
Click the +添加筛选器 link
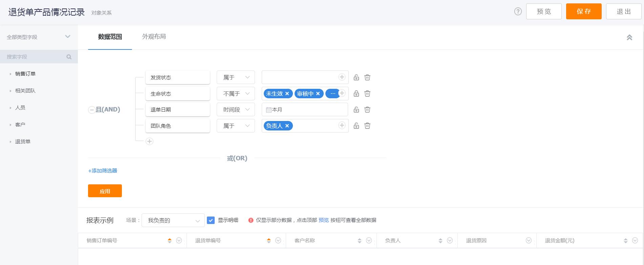pyautogui.click(x=103, y=171)
